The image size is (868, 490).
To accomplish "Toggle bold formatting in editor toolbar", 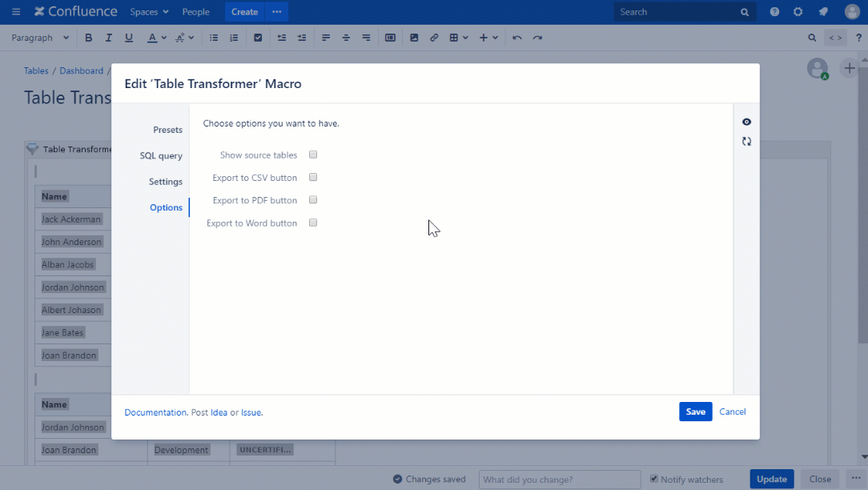I will pyautogui.click(x=89, y=38).
